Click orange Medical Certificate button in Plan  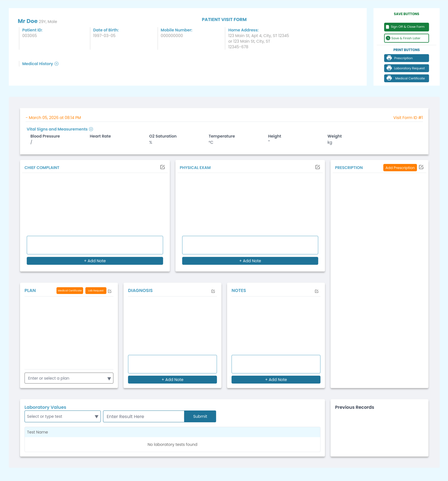[70, 291]
